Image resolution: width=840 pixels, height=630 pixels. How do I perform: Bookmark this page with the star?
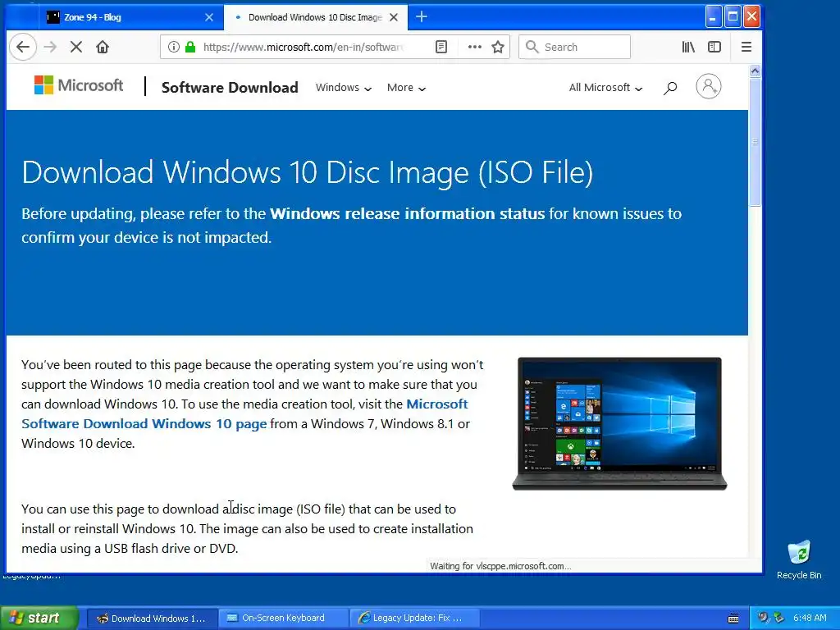pos(498,47)
